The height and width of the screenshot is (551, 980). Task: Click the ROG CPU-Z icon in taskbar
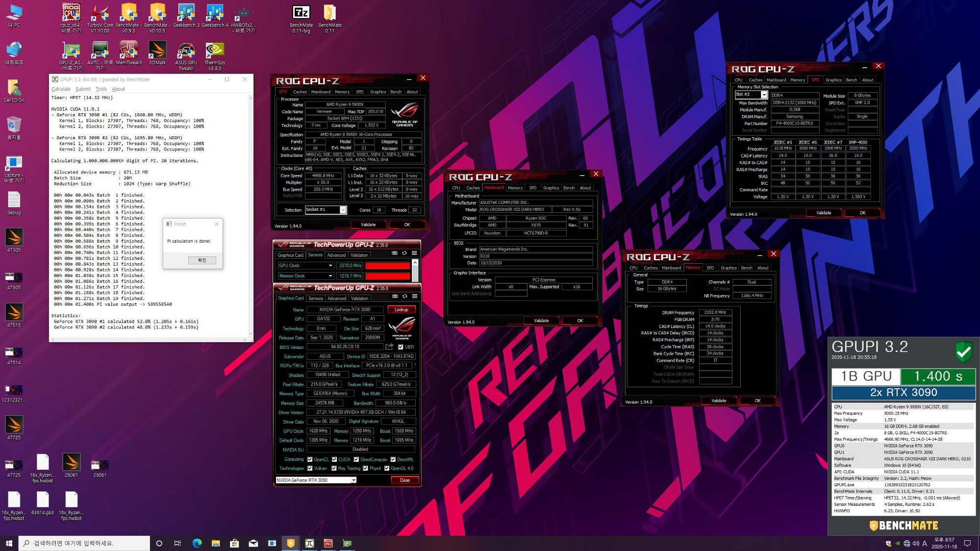tap(328, 543)
